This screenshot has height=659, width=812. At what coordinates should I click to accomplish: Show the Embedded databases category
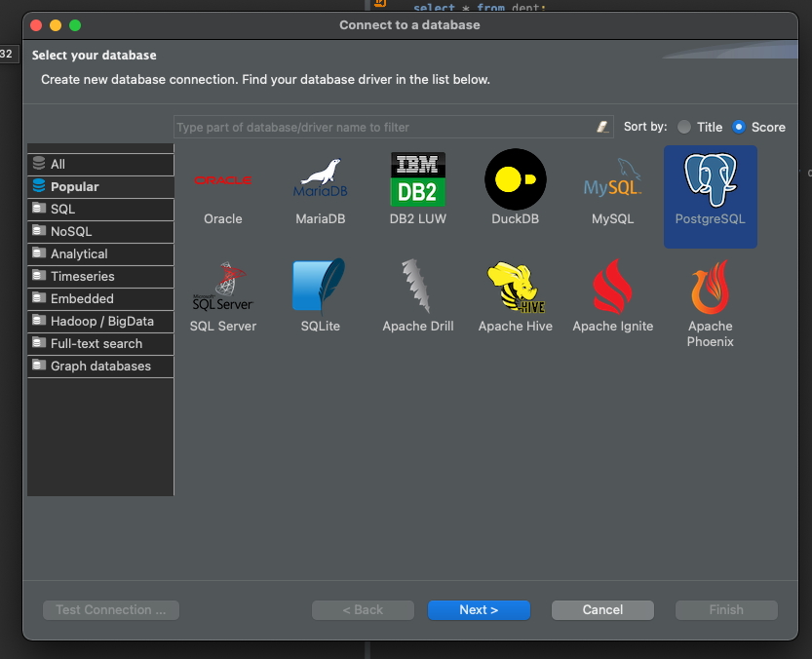pyautogui.click(x=101, y=299)
